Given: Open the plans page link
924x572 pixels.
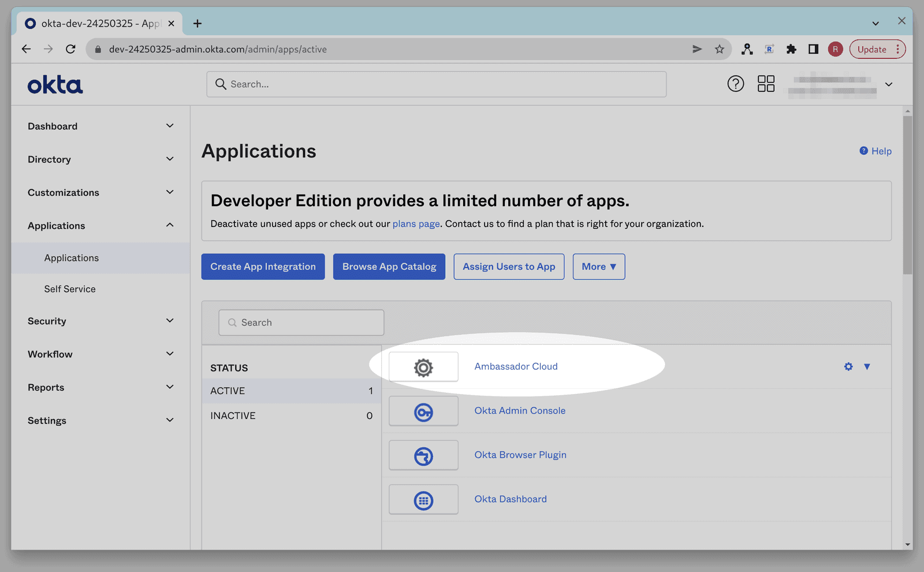Looking at the screenshot, I should click(416, 224).
